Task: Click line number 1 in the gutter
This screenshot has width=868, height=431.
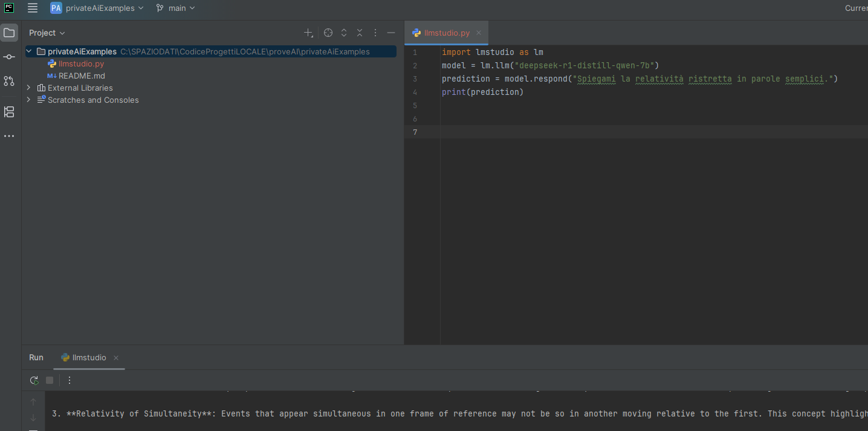Action: (x=415, y=52)
